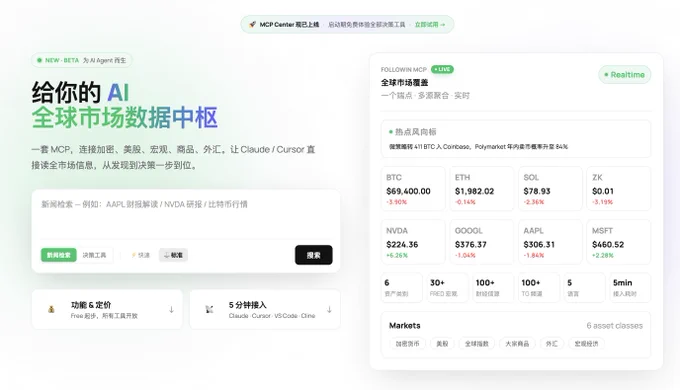Viewport: 680px width, 390px height.
Task: Click the 功能 & 定价 card title
Action: (91, 305)
